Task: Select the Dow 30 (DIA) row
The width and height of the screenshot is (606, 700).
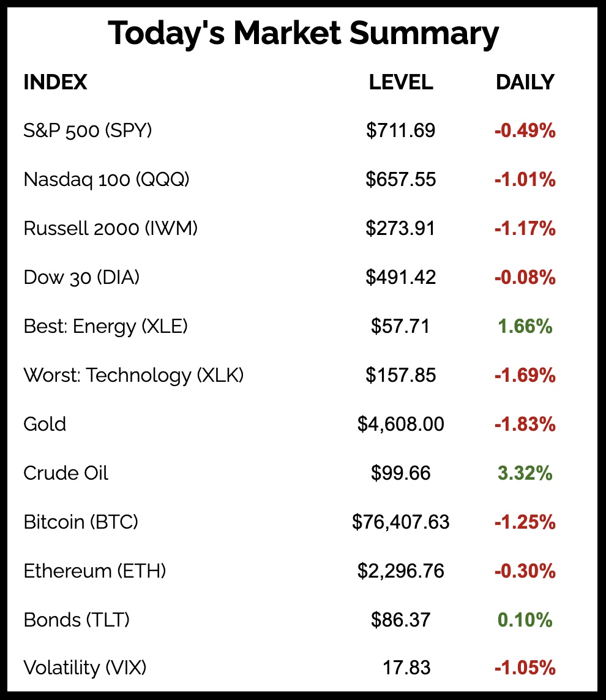Action: point(81,277)
